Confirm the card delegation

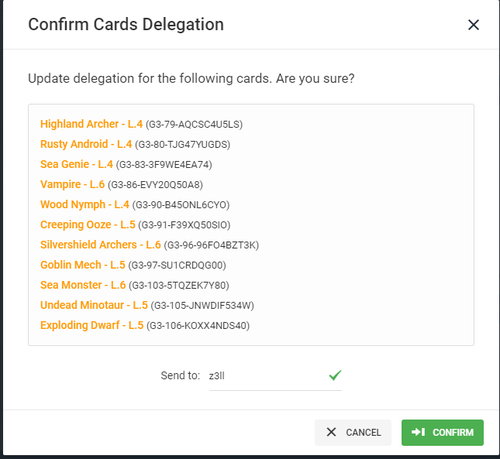442,432
